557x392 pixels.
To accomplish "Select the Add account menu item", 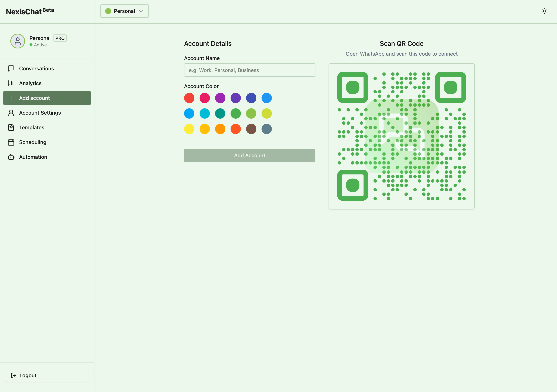I will pos(47,98).
